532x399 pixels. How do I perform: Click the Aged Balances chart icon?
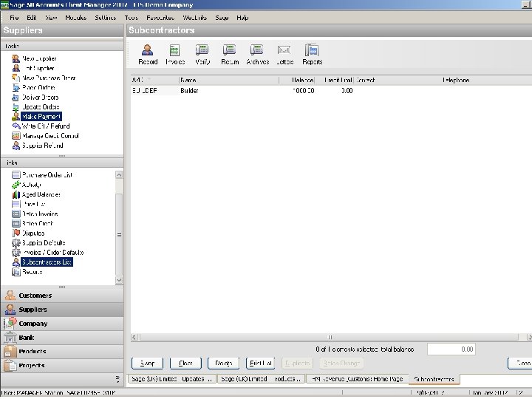coord(16,194)
